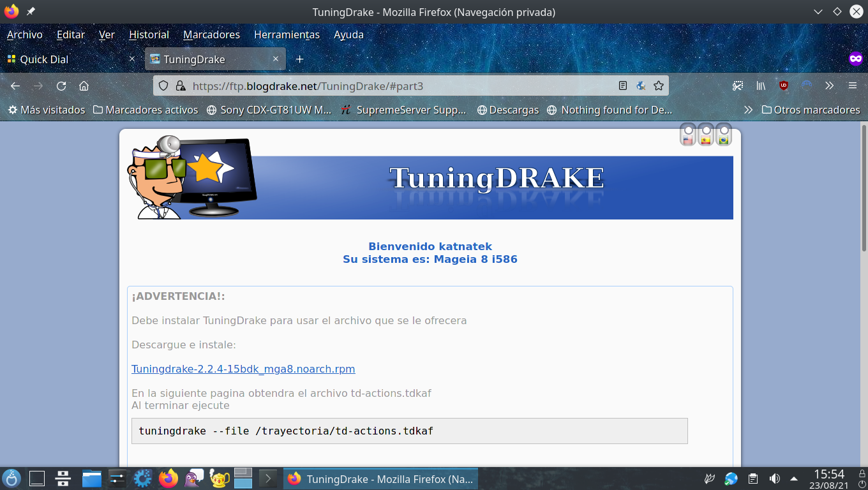Open the Ayuda menu
Screen dimensions: 868x490
(x=348, y=34)
